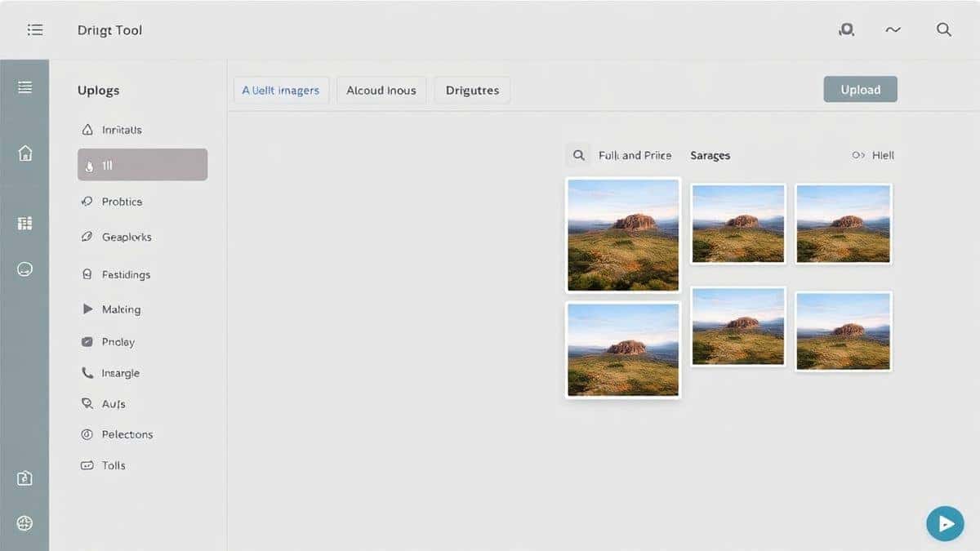Image resolution: width=980 pixels, height=551 pixels.
Task: Open the bottom-middle landscape thumbnail
Action: [x=738, y=327]
